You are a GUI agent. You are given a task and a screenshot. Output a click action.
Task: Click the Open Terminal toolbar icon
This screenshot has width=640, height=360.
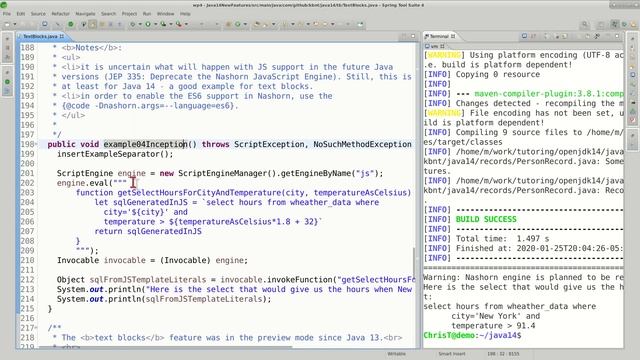(44, 24)
